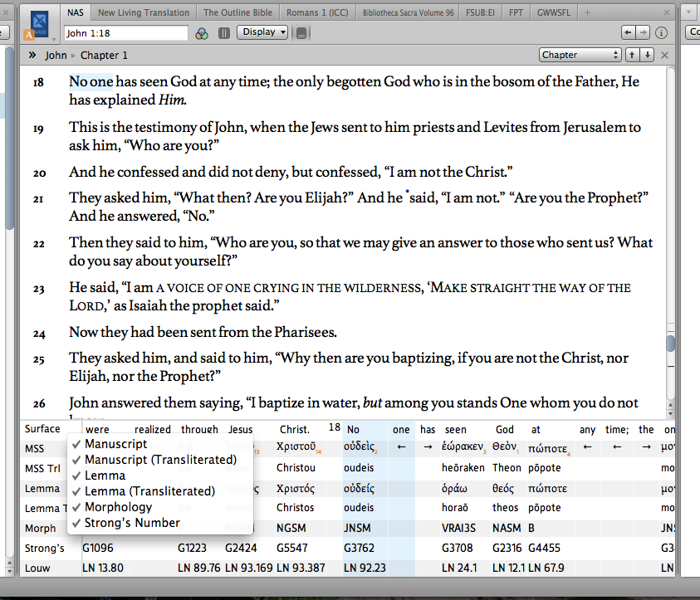Screen dimensions: 700x600
Task: Click the interlinear stepper arrows at bottom left
Action: [x=9, y=567]
